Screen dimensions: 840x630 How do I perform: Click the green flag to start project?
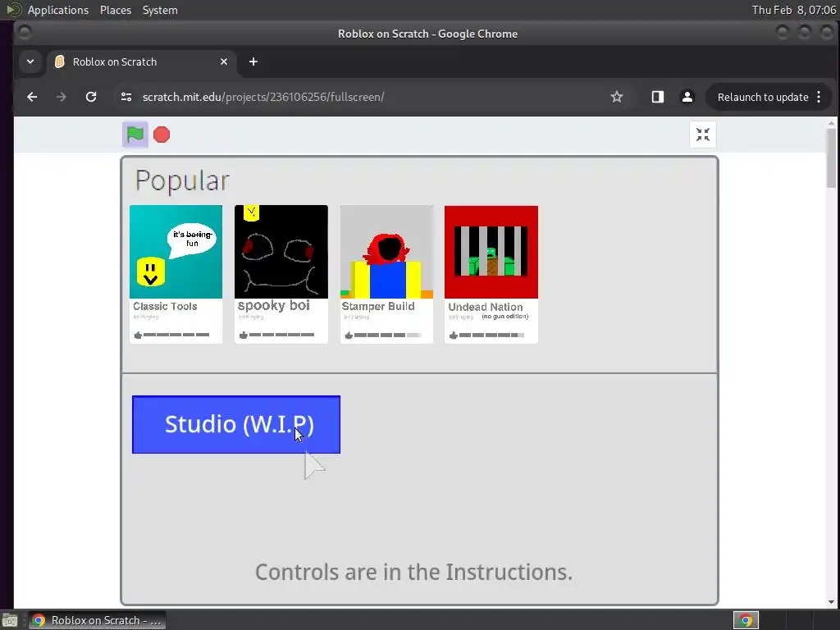[x=135, y=135]
